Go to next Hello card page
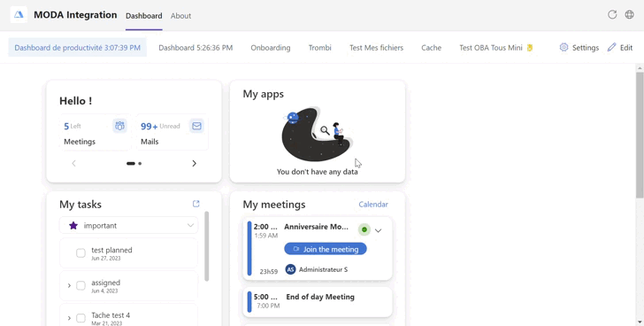 tap(195, 164)
